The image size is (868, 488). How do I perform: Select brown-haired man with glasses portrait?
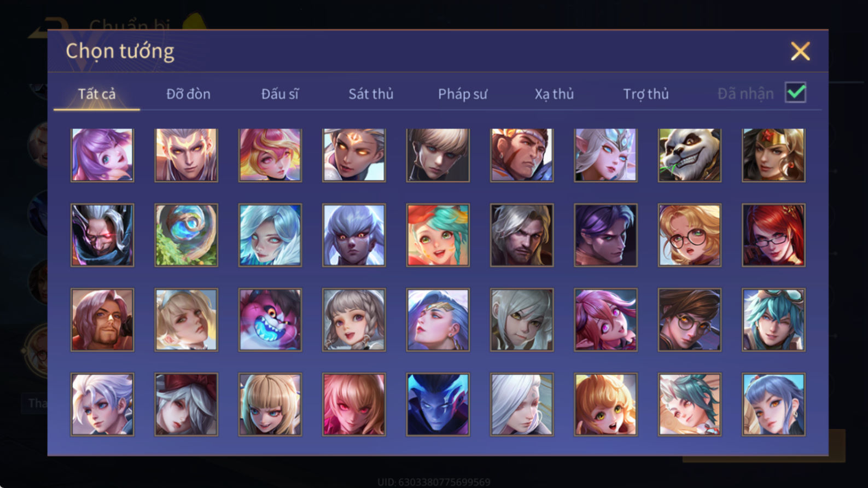pyautogui.click(x=689, y=319)
